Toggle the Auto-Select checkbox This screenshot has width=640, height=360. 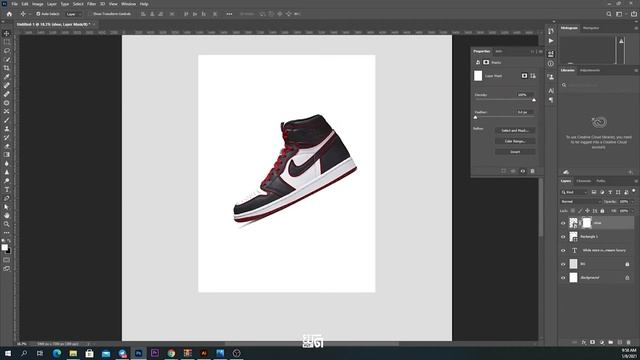[38, 14]
